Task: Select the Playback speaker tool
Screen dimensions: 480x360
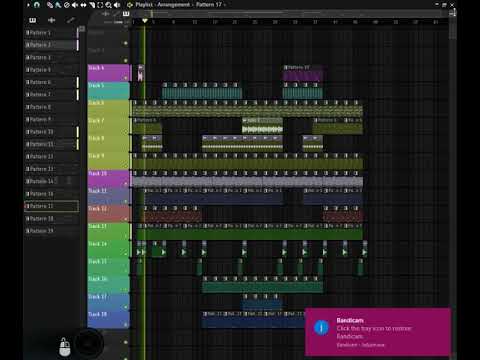Action: pyautogui.click(x=117, y=5)
